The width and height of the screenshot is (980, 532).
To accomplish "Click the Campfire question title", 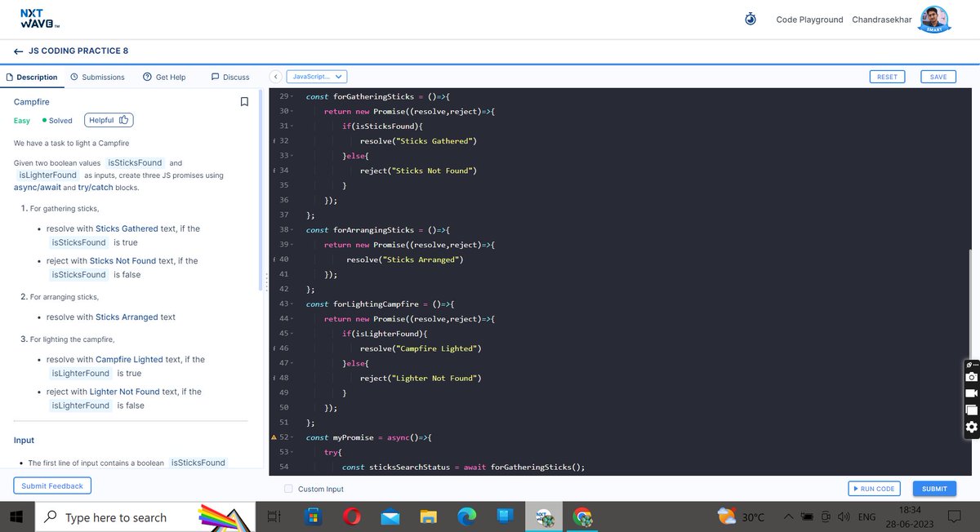I will point(32,102).
